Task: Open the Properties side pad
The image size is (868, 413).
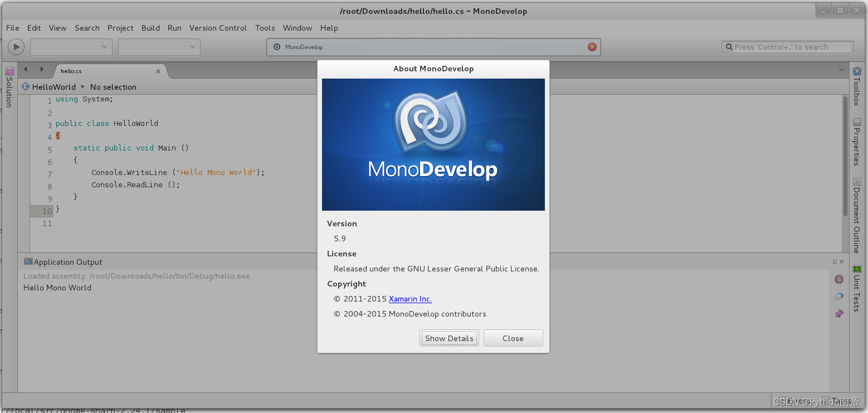Action: coord(857,142)
